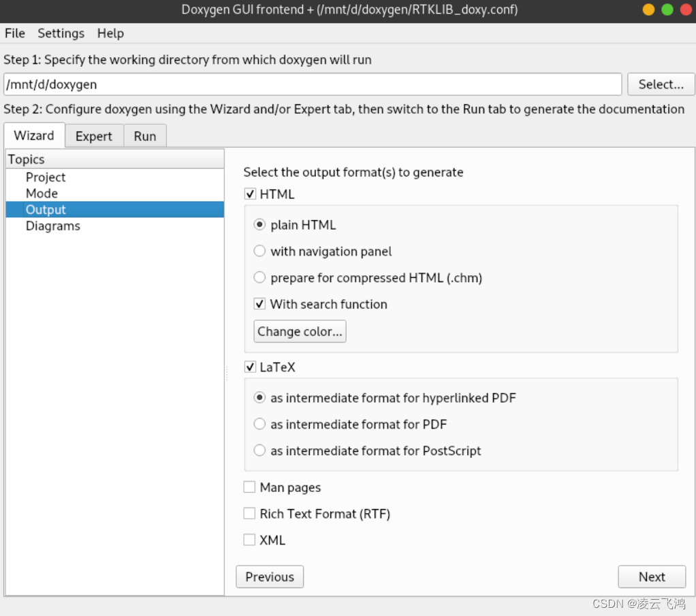
Task: Select the Mode topic
Action: click(42, 194)
